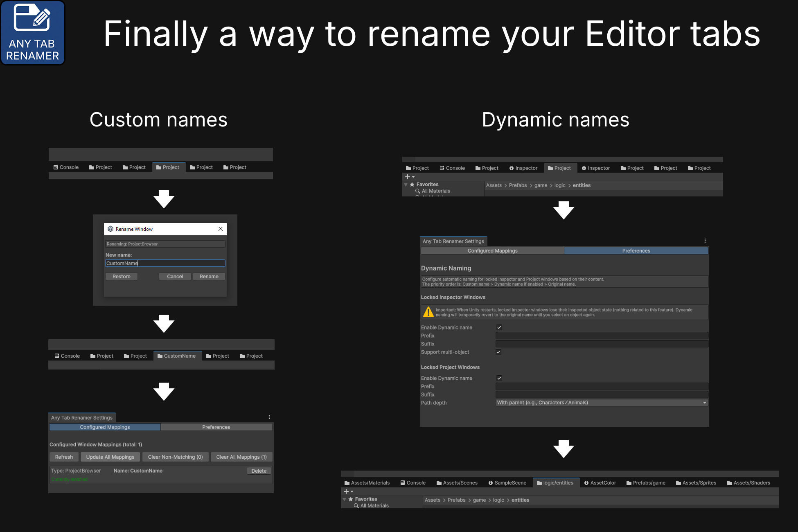Click the Suffix field under Locked Project Windows

602,394
